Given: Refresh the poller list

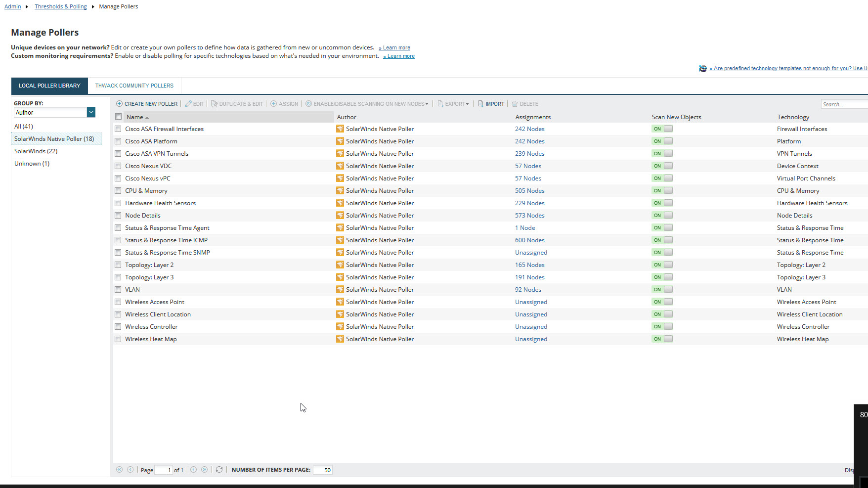Looking at the screenshot, I should pos(219,470).
